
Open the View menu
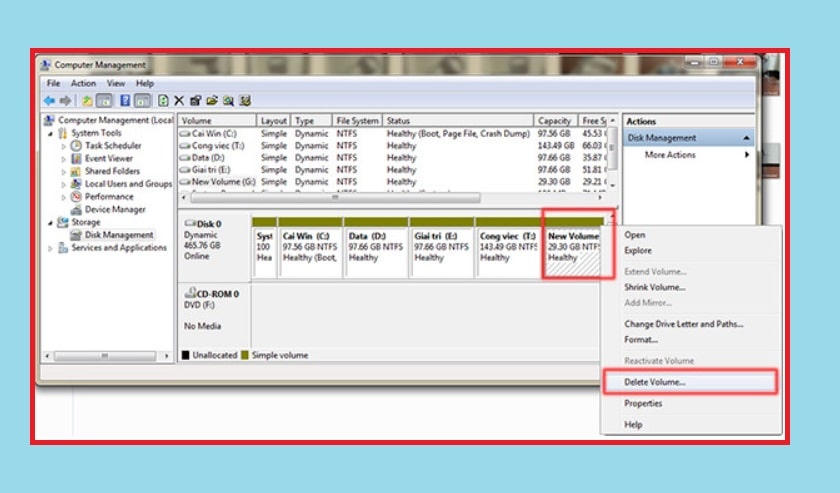click(x=116, y=84)
